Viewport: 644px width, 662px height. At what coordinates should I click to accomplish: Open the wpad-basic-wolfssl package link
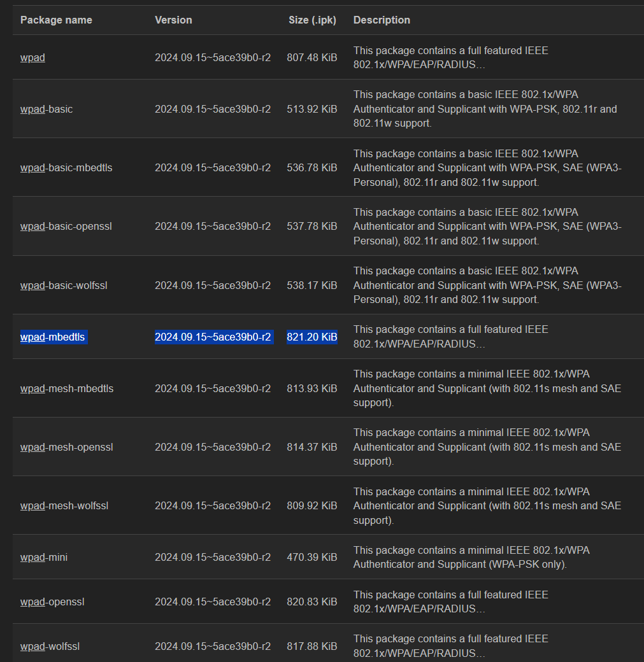click(x=64, y=285)
